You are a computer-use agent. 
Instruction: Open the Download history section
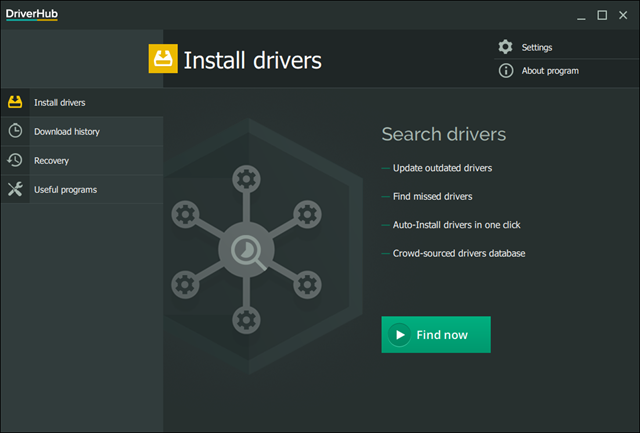(66, 131)
